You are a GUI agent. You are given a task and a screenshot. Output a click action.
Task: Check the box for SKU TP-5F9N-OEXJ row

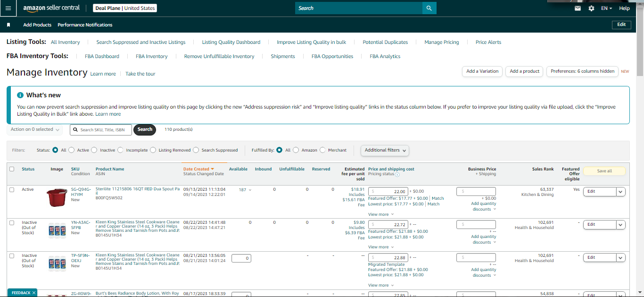12,255
